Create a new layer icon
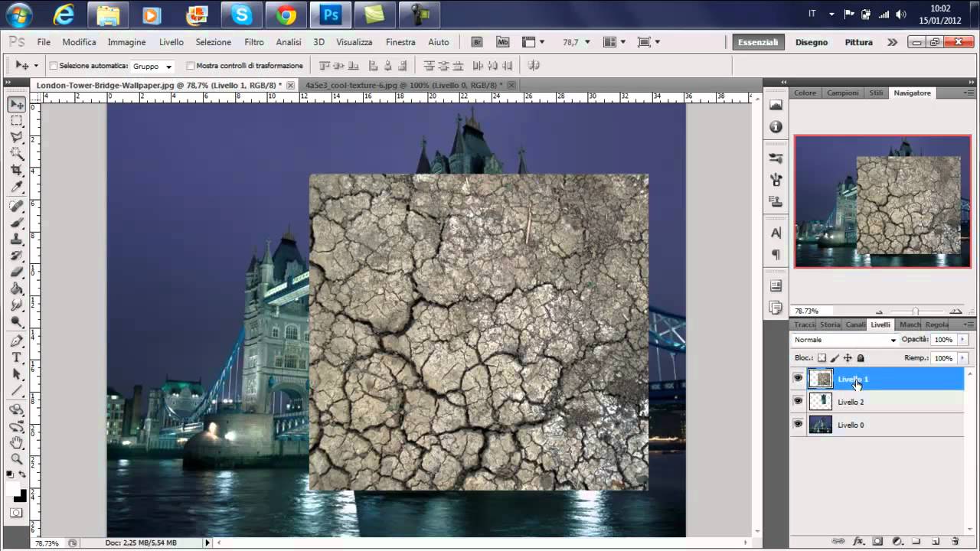 tap(936, 541)
